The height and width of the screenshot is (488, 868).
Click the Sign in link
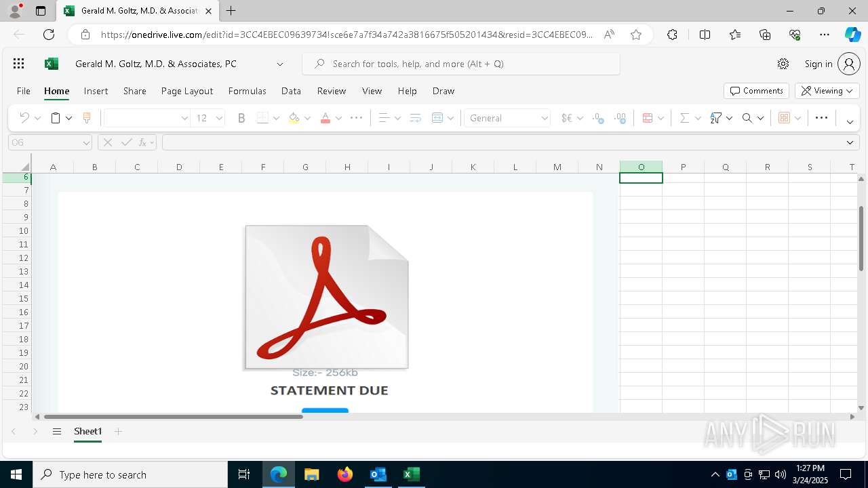(818, 64)
